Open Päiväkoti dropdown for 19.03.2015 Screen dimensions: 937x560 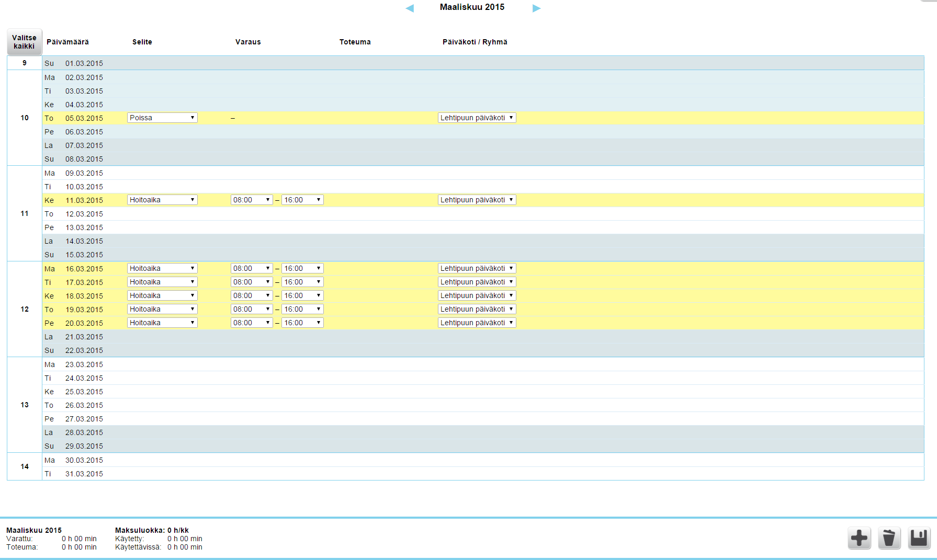477,309
